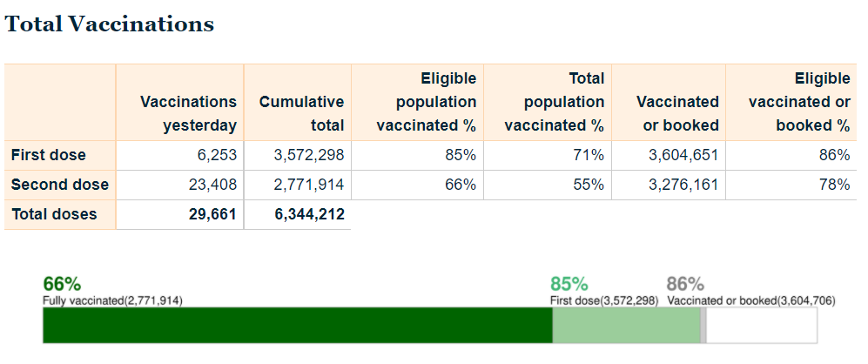The height and width of the screenshot is (364, 868).
Task: Click the 6,344,212 total doses cell
Action: [308, 214]
